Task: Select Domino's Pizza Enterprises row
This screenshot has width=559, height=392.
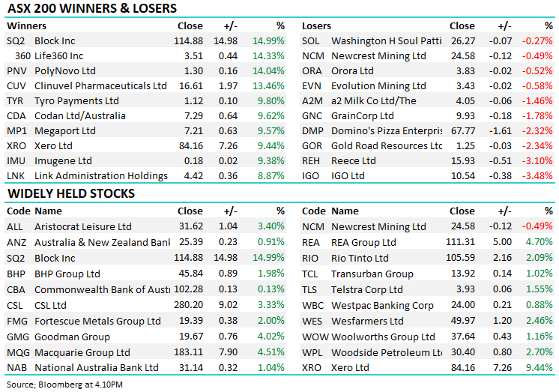Action: (x=387, y=130)
